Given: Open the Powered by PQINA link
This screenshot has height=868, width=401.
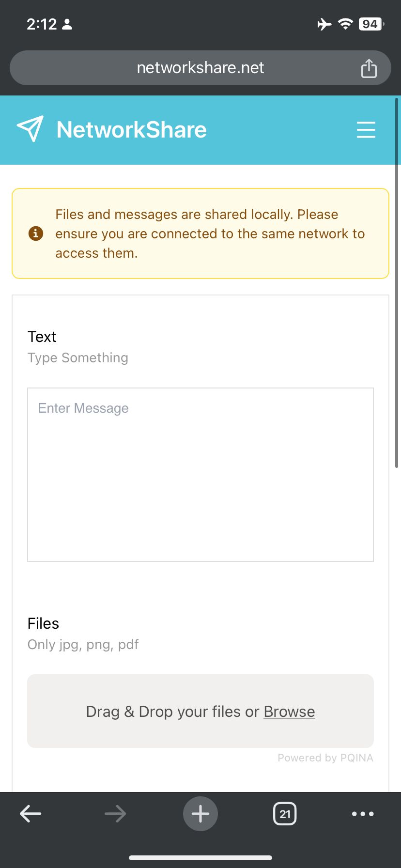Looking at the screenshot, I should click(325, 758).
